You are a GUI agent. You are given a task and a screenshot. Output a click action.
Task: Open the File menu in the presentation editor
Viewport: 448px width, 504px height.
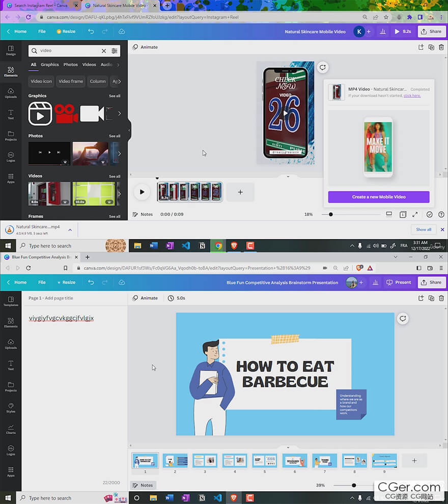[42, 282]
